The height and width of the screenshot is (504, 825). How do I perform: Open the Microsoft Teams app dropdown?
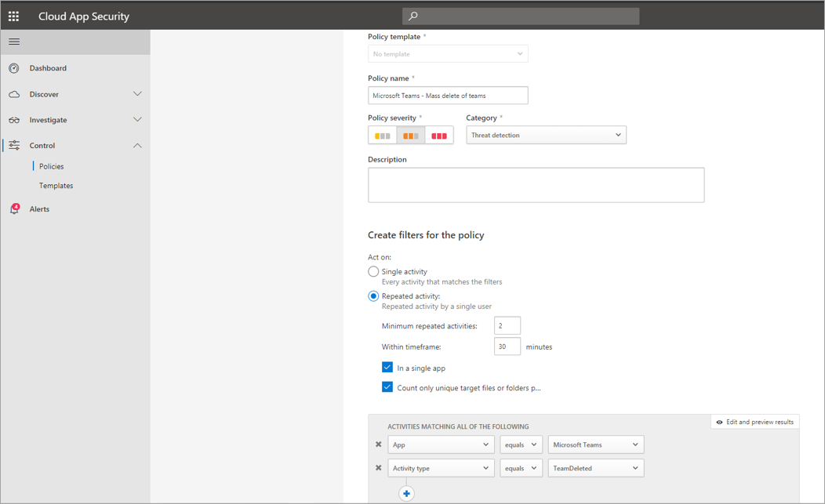coord(596,444)
